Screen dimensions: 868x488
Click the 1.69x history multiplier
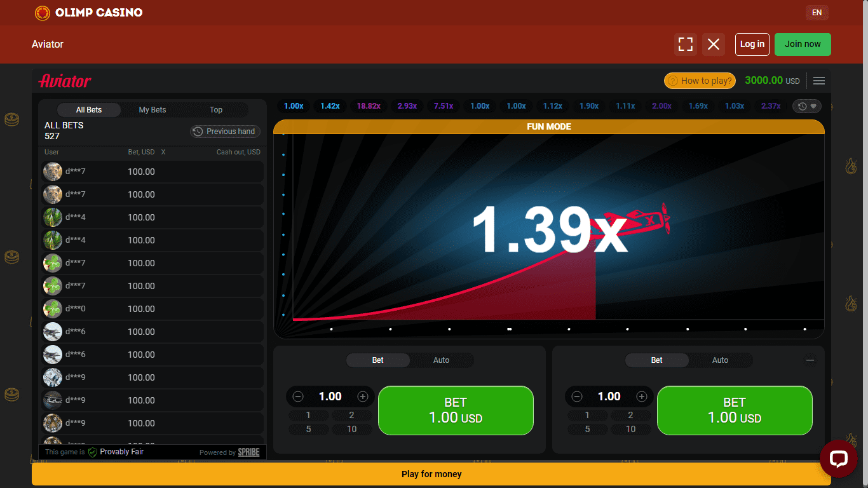[698, 106]
